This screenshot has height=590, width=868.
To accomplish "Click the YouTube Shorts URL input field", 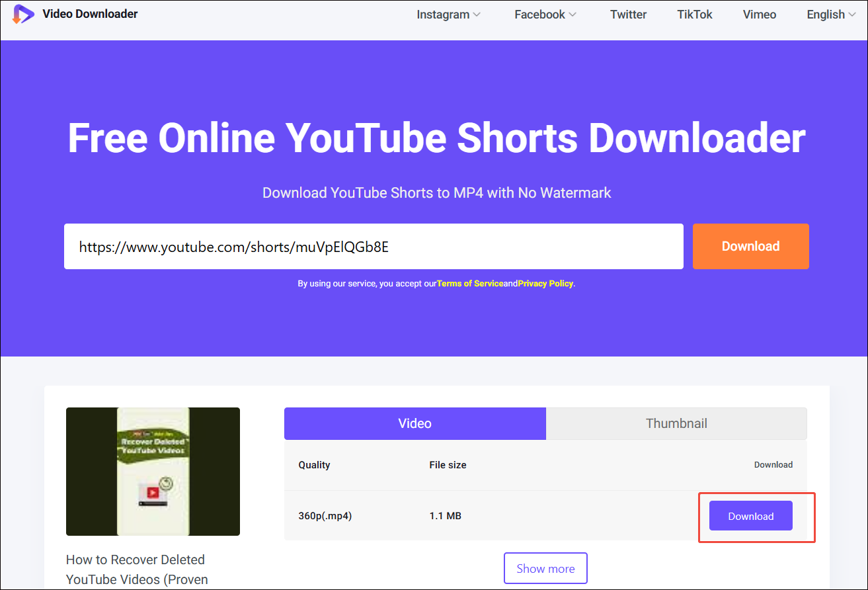I will tap(374, 246).
